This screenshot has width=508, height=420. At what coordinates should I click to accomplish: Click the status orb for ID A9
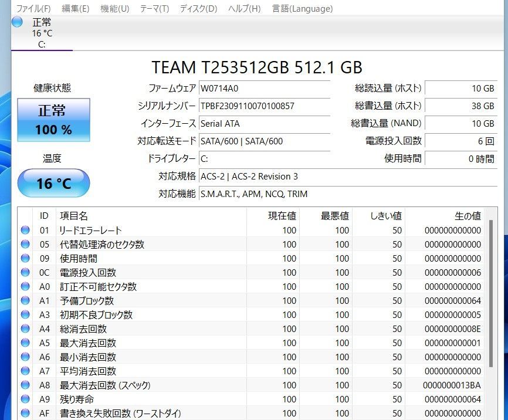25,399
